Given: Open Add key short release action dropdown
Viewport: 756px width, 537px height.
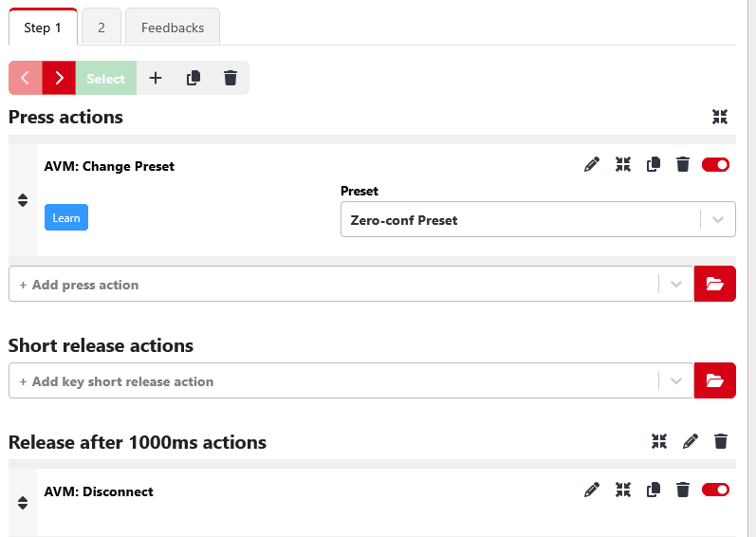Looking at the screenshot, I should (x=675, y=381).
